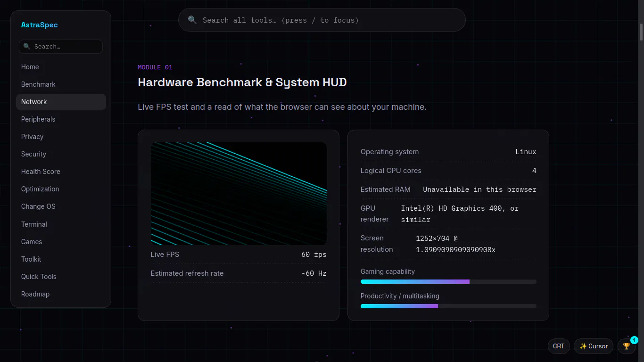Click the Productivity / multitasking progress bar
This screenshot has height=362, width=644.
(x=448, y=306)
